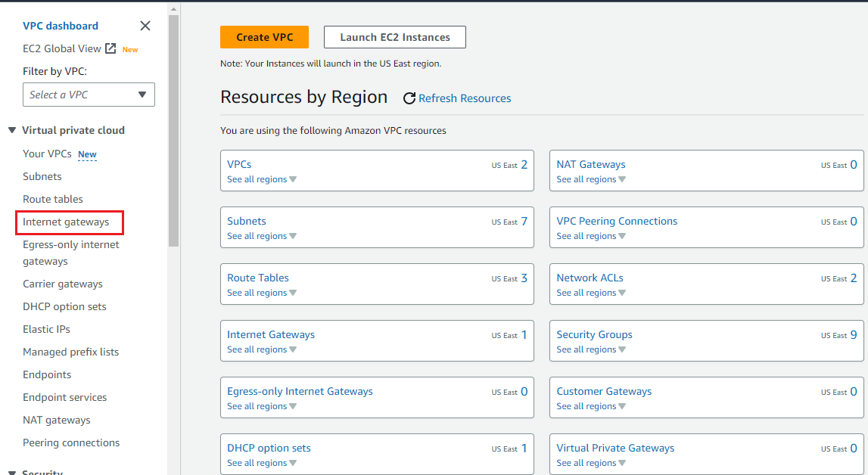Expand See all regions under Route Tables

(x=262, y=293)
